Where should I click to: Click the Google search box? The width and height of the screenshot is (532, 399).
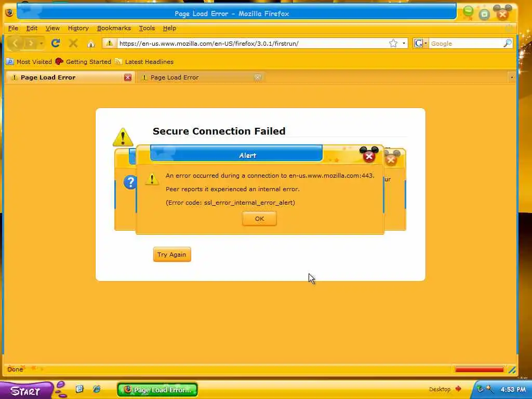pyautogui.click(x=467, y=44)
